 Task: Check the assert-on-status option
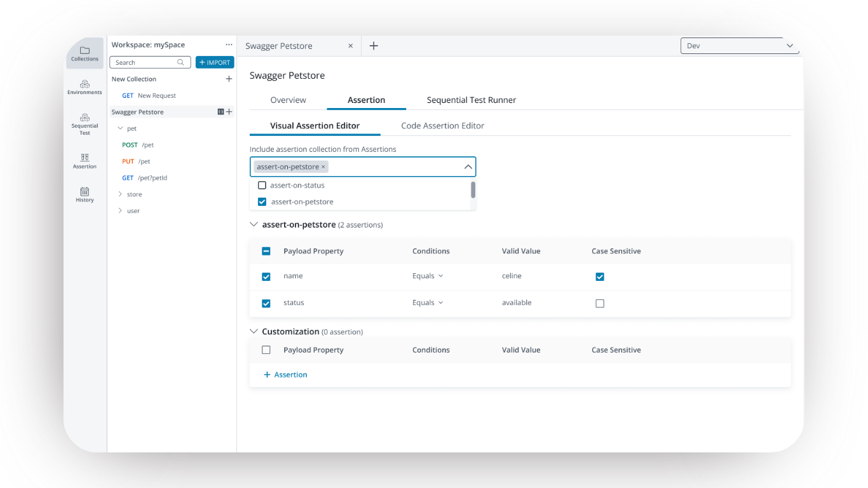point(262,186)
